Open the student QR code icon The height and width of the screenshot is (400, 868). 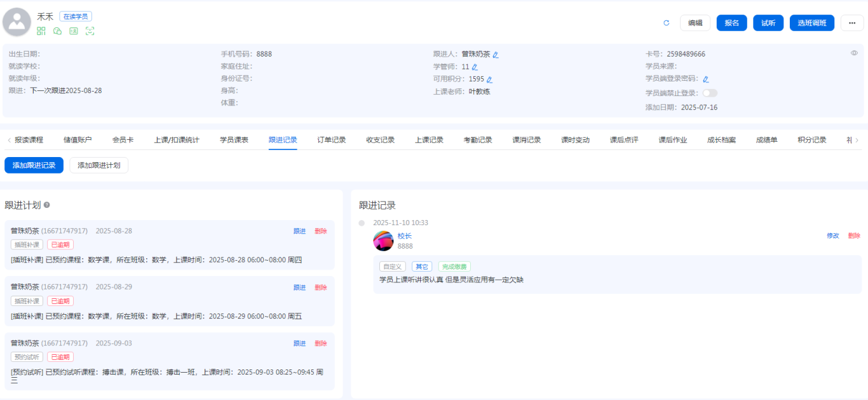point(41,31)
